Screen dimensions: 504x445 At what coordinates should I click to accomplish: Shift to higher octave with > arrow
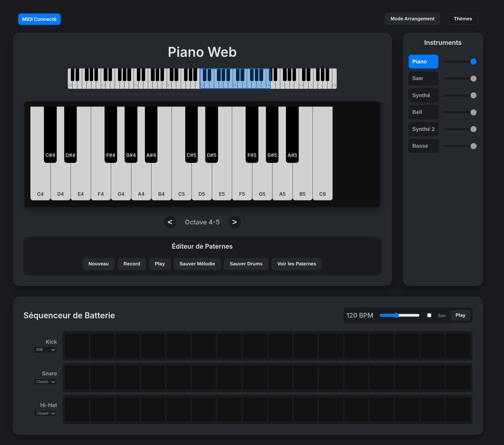(234, 222)
